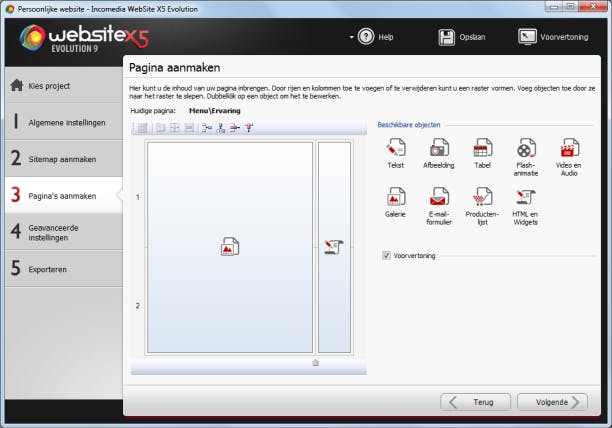The image size is (612, 428).
Task: Go to Kies project step
Action: [64, 85]
